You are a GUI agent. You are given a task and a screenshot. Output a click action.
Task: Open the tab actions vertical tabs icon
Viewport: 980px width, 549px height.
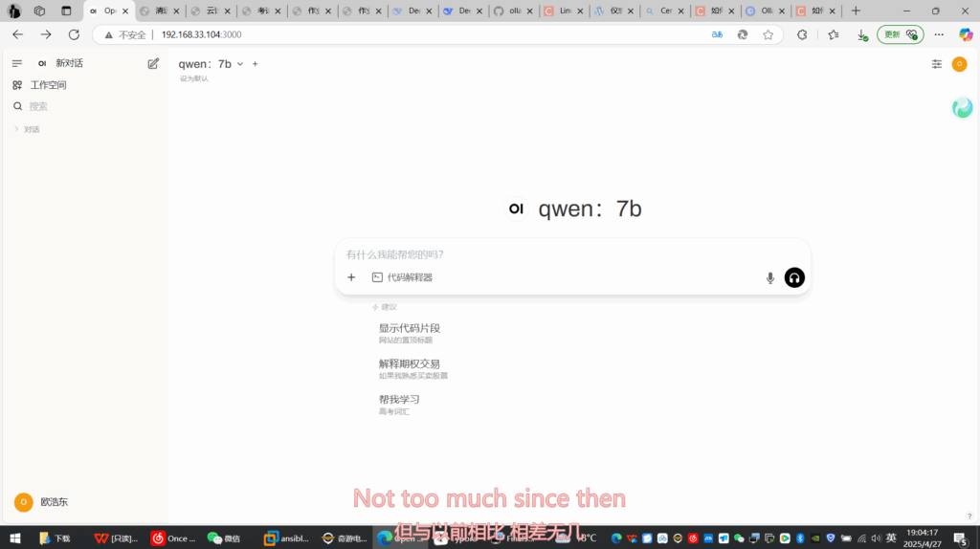66,11
